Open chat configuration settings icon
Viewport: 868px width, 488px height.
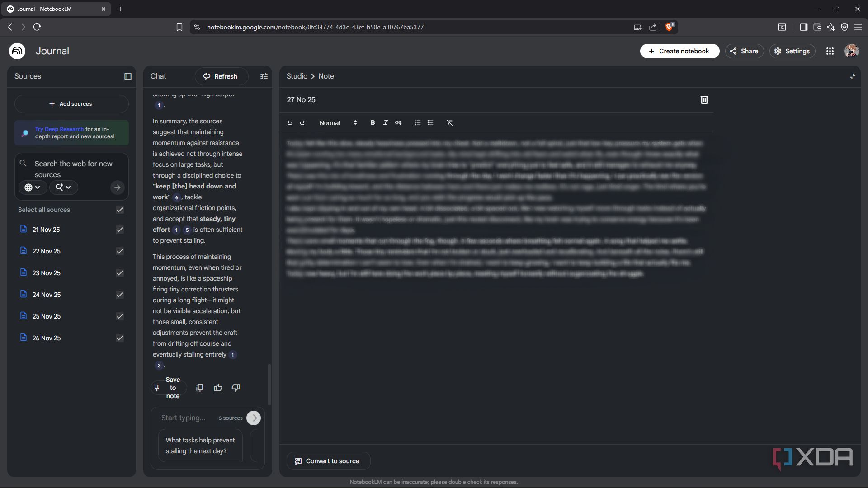pyautogui.click(x=264, y=76)
